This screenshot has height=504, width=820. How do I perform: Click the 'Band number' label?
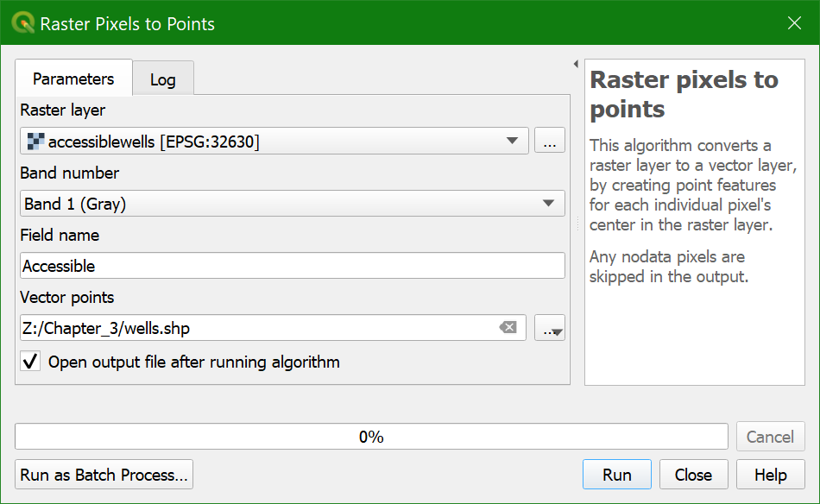[x=70, y=173]
